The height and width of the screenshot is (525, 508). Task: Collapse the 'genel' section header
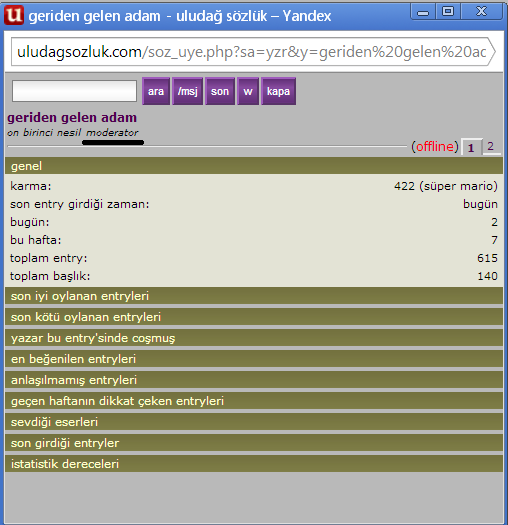coord(254,166)
